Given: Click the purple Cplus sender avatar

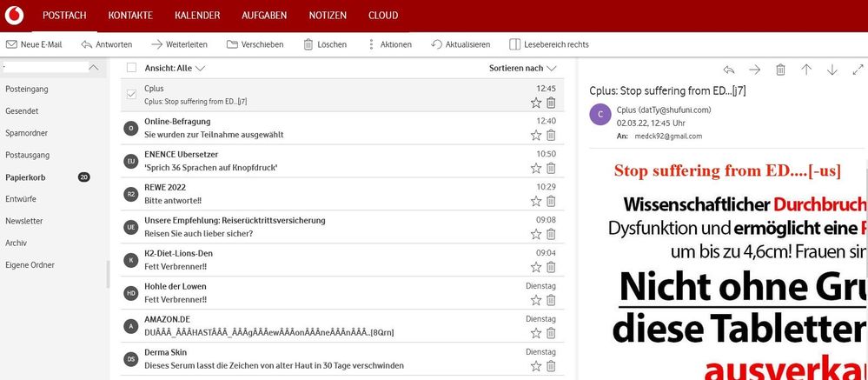Looking at the screenshot, I should point(600,115).
